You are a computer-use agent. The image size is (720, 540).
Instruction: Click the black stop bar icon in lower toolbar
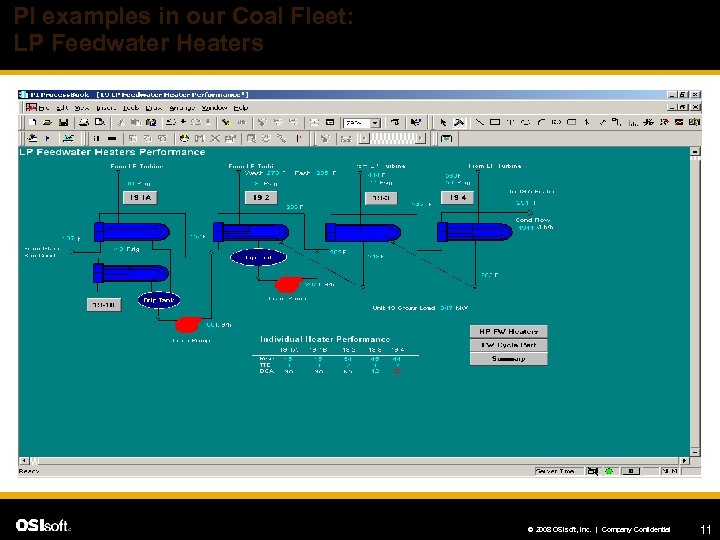coord(112,138)
